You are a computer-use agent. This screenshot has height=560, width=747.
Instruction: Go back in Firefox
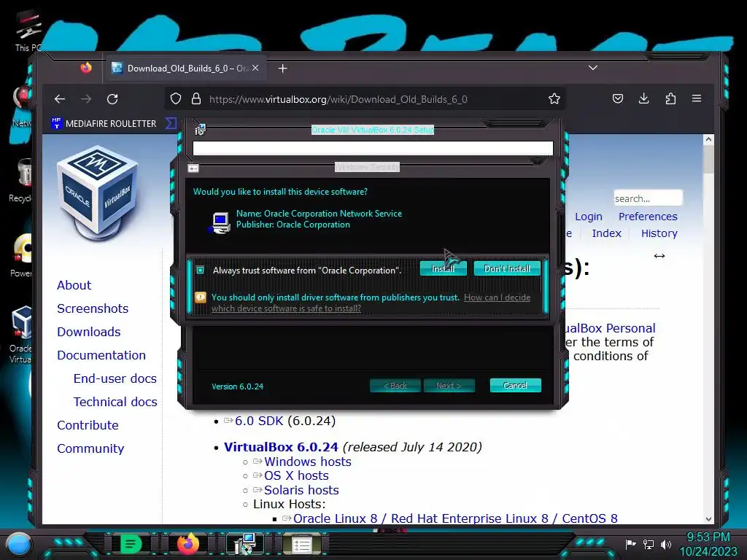[60, 99]
